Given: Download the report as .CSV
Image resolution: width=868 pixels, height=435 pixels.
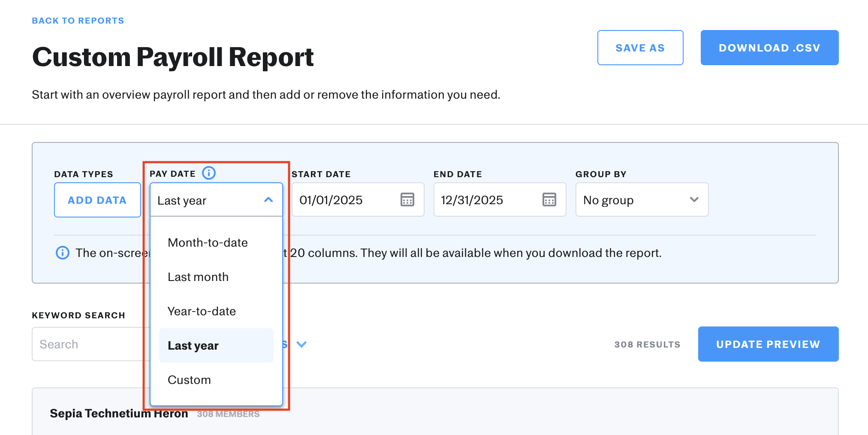Looking at the screenshot, I should point(769,48).
